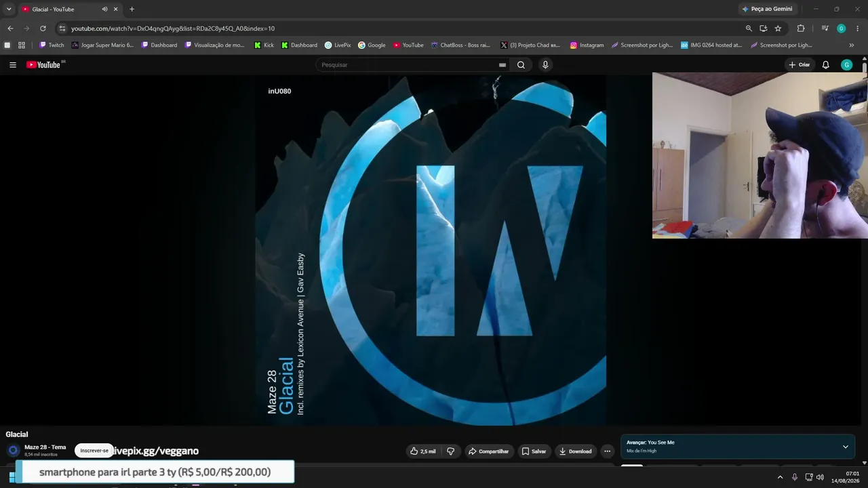
Task: Open YouTube notifications bell
Action: point(825,65)
